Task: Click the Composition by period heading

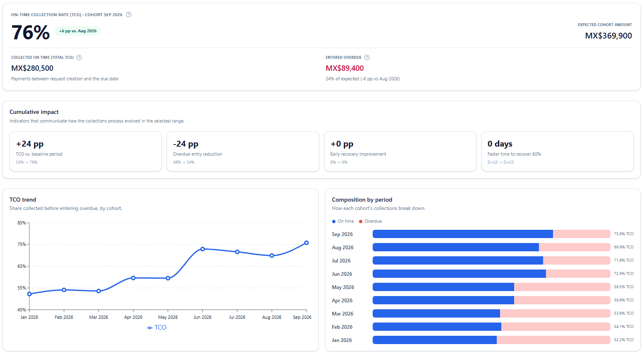Action: click(362, 200)
